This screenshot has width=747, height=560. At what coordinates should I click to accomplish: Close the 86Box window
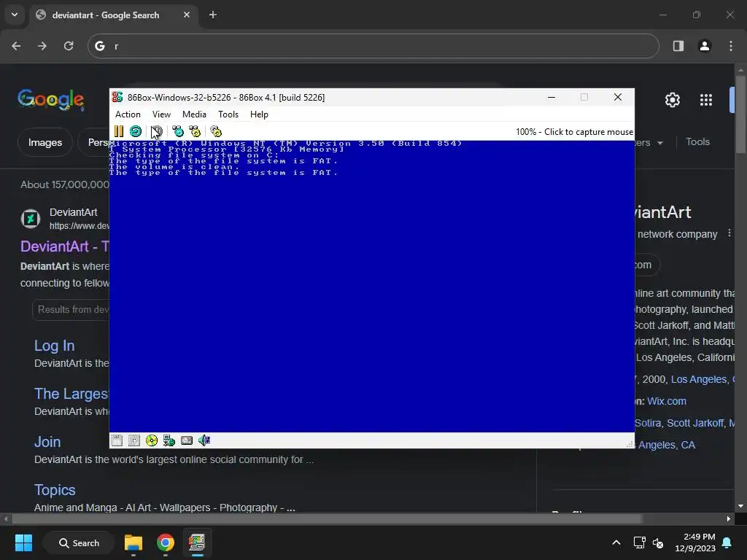618,97
